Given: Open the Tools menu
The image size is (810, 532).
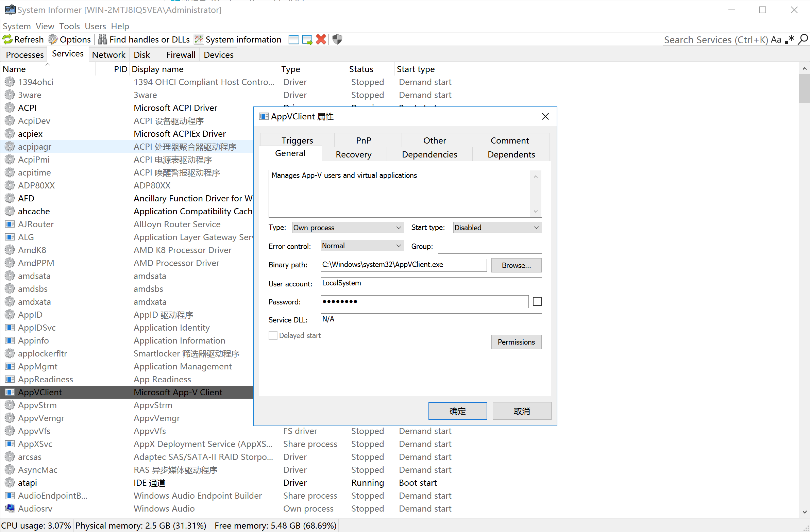Looking at the screenshot, I should tap(69, 26).
